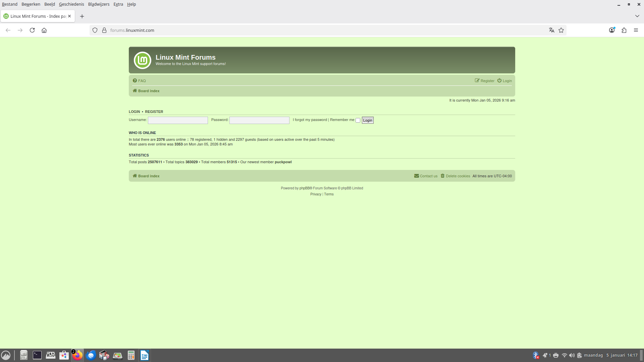Click the Register link in navbar
Viewport: 644px width, 362px height.
[x=487, y=81]
